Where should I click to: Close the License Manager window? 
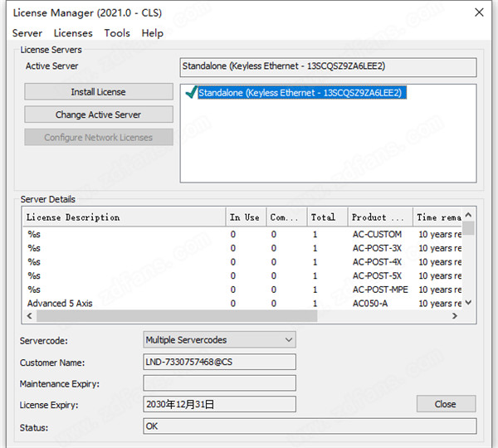click(x=479, y=12)
